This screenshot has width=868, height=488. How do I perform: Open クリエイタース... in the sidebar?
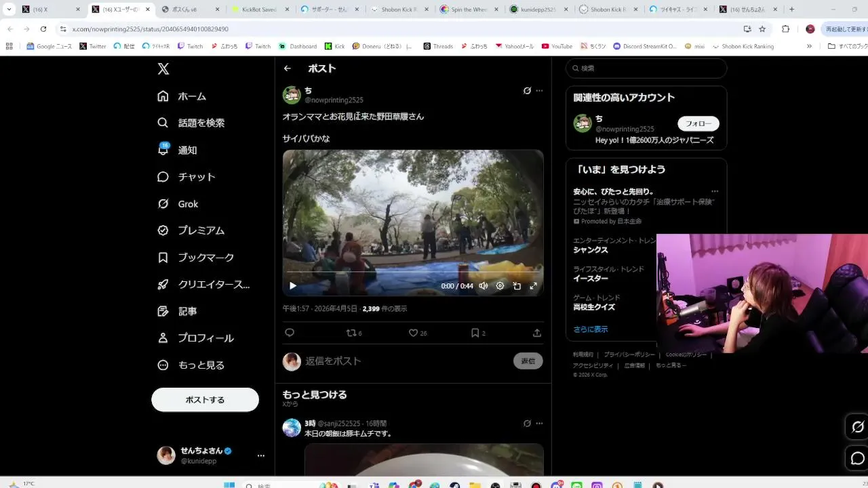[x=203, y=285]
